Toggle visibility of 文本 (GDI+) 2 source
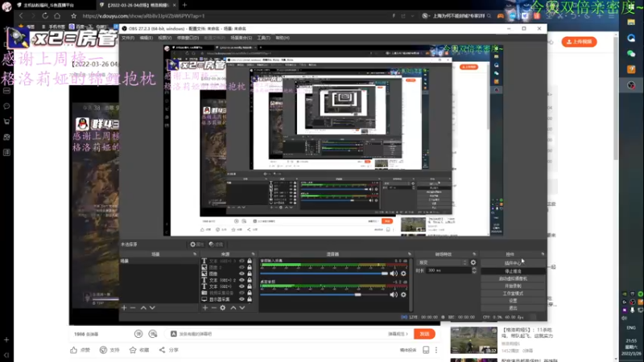The image size is (644, 362). [242, 280]
